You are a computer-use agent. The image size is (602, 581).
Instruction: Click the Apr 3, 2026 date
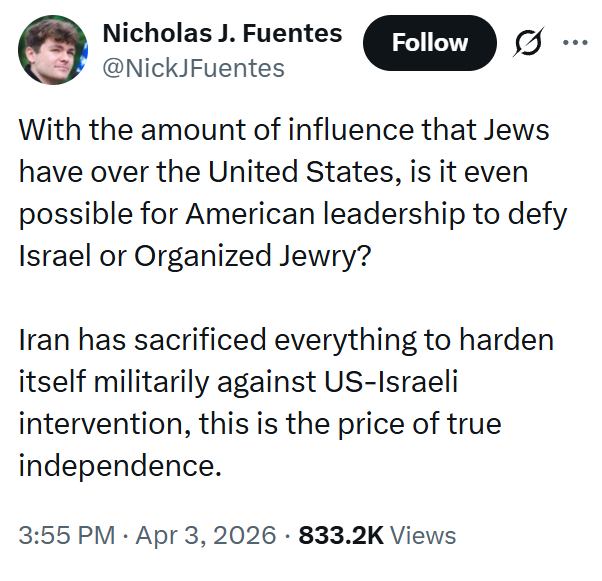[x=206, y=535]
